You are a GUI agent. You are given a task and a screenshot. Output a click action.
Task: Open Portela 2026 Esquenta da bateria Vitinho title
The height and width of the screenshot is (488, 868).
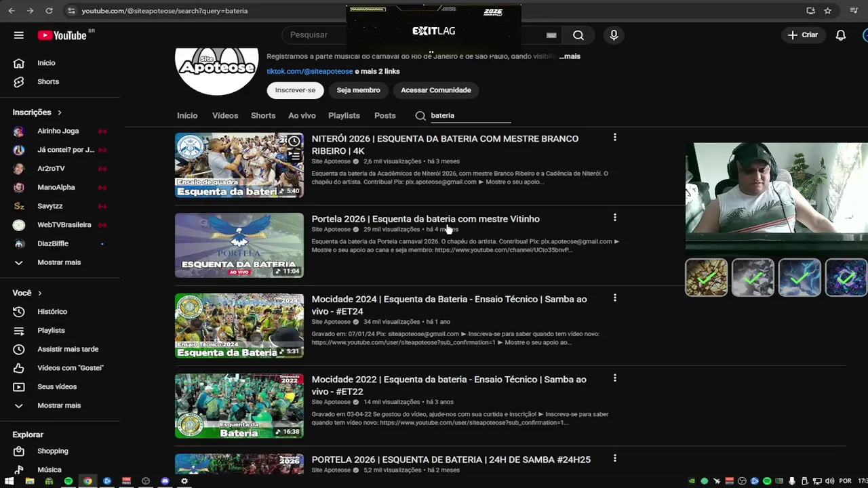pos(425,219)
